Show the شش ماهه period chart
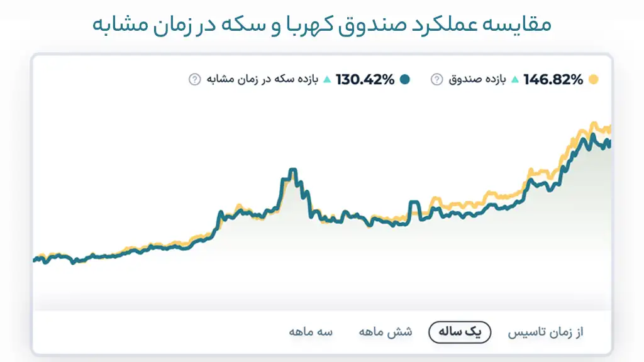 [x=385, y=332]
